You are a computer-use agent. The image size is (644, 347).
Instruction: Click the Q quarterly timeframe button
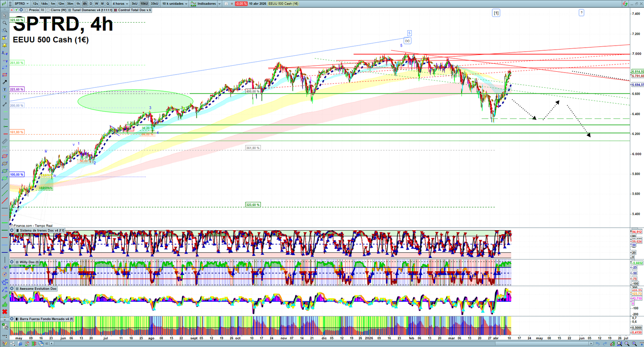[x=108, y=4]
